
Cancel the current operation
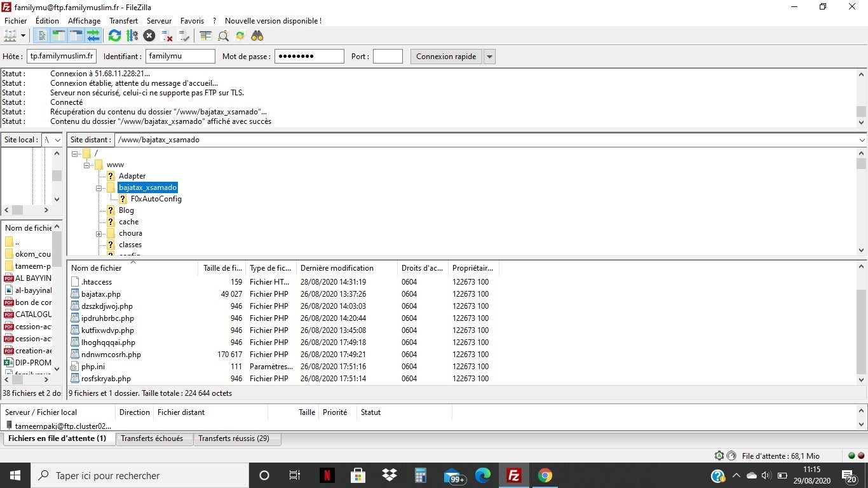point(149,36)
